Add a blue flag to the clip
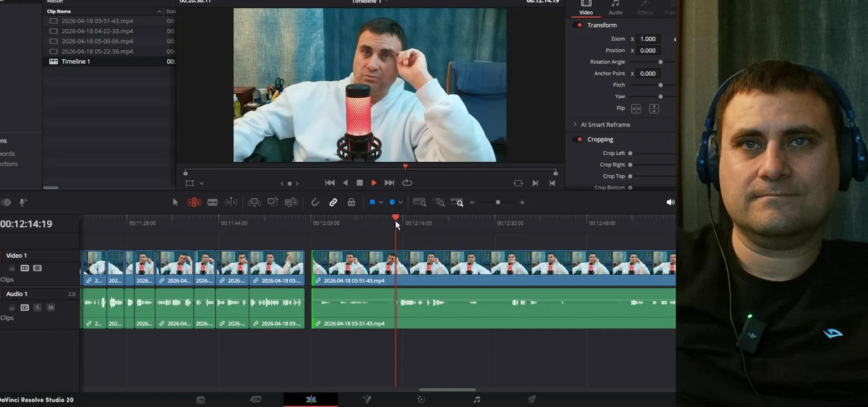The image size is (868, 407). (x=372, y=202)
